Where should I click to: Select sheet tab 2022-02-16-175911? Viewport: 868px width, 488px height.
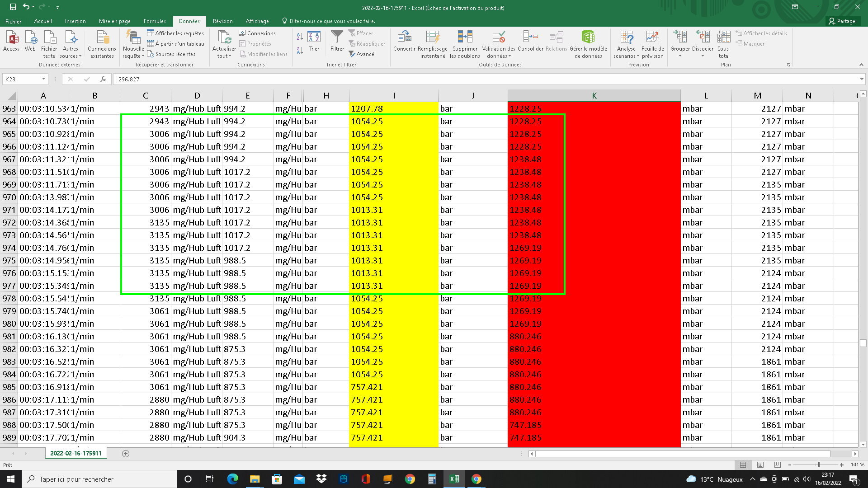(x=75, y=453)
